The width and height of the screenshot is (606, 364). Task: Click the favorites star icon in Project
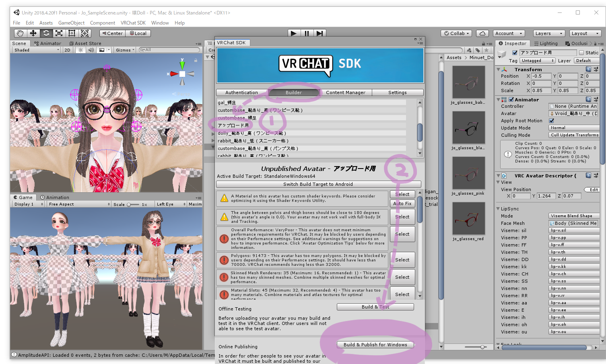pos(486,50)
